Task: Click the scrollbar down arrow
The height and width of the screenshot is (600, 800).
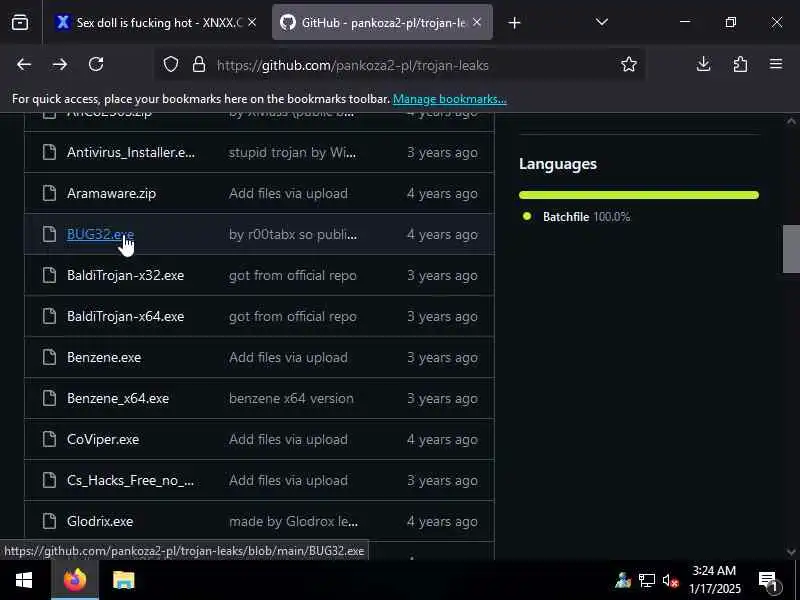Action: pos(791,552)
